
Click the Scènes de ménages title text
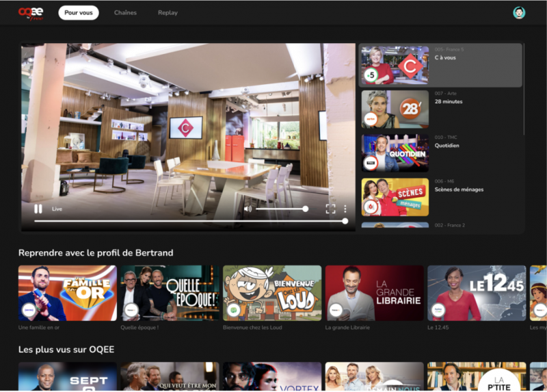point(459,190)
